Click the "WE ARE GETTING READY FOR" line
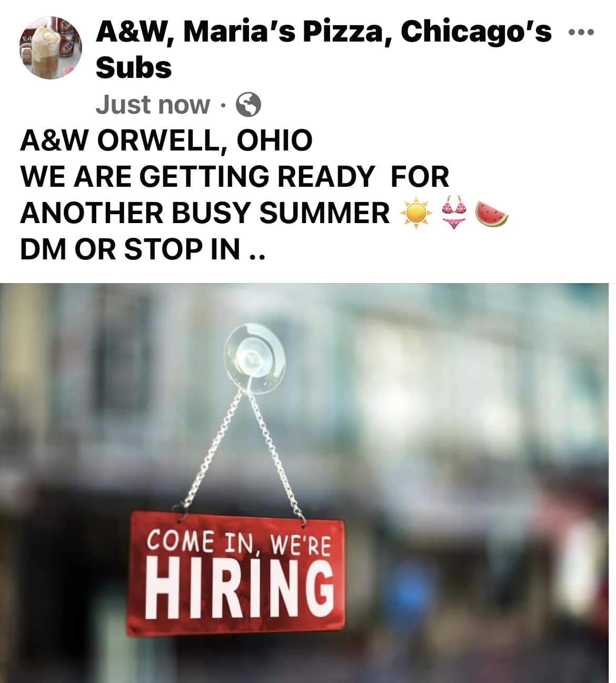616x683 pixels. pyautogui.click(x=235, y=176)
